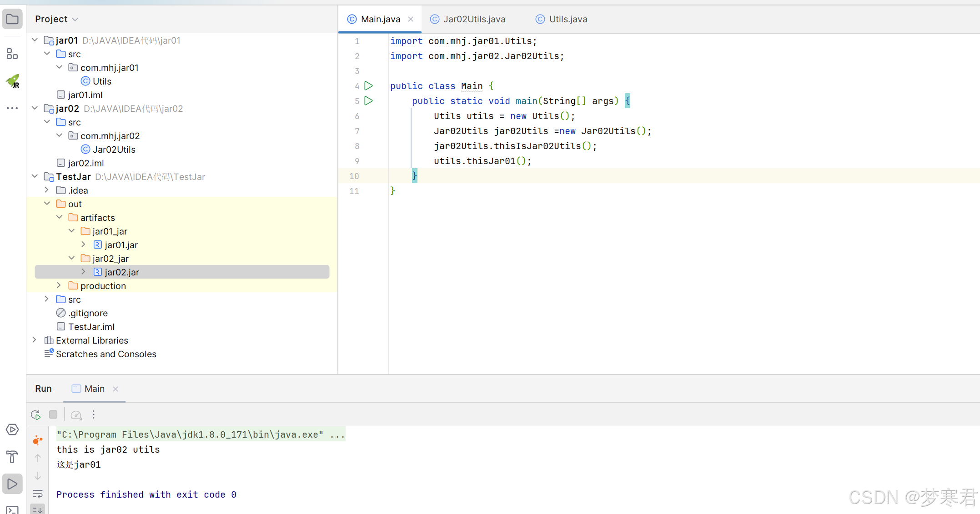The height and width of the screenshot is (514, 980).
Task: Open the Build hammer tool window
Action: click(12, 456)
